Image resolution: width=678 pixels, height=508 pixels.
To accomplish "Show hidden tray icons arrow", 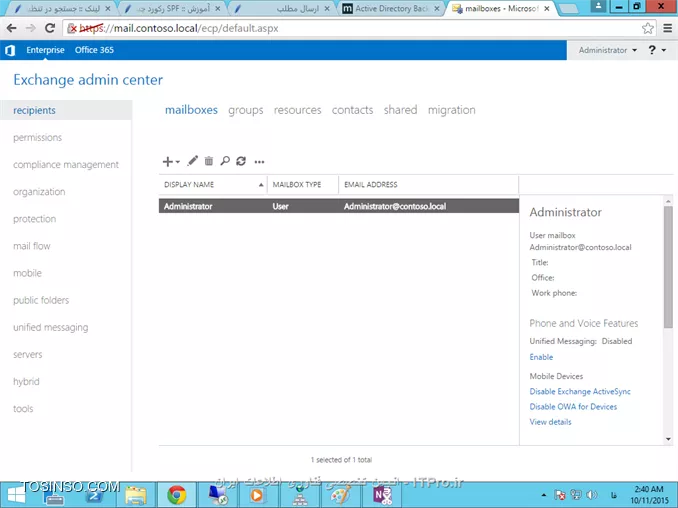I will tap(544, 495).
